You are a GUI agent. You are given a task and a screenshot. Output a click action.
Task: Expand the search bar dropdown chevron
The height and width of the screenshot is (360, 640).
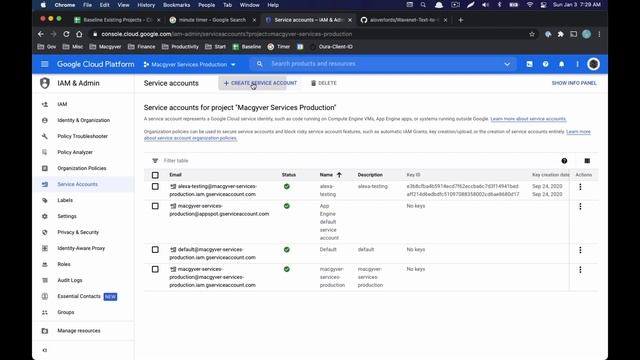pyautogui.click(x=507, y=64)
